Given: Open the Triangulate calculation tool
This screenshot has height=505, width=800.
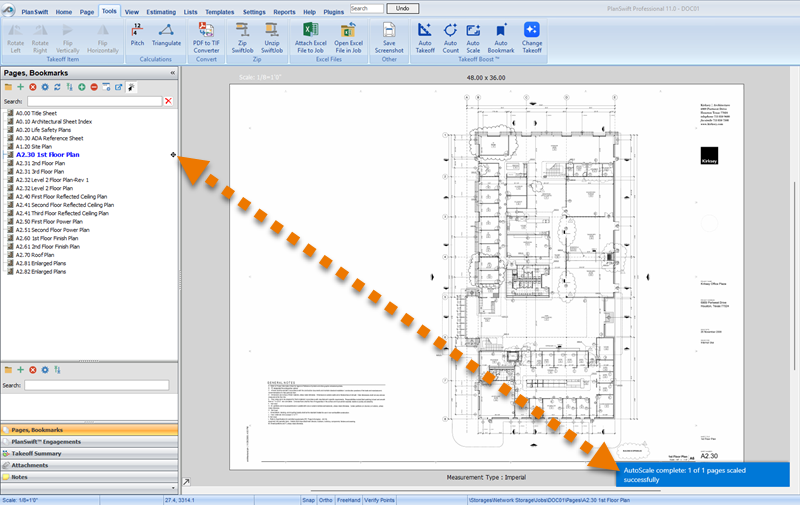Looking at the screenshot, I should click(x=166, y=35).
